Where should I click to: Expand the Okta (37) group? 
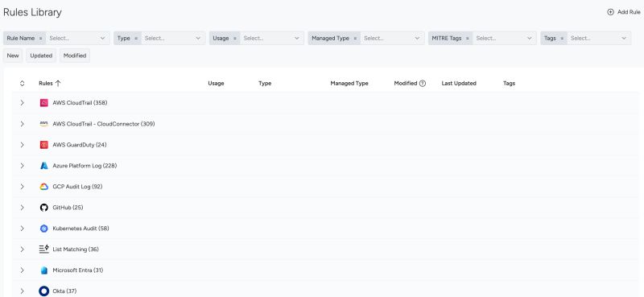[x=23, y=291]
